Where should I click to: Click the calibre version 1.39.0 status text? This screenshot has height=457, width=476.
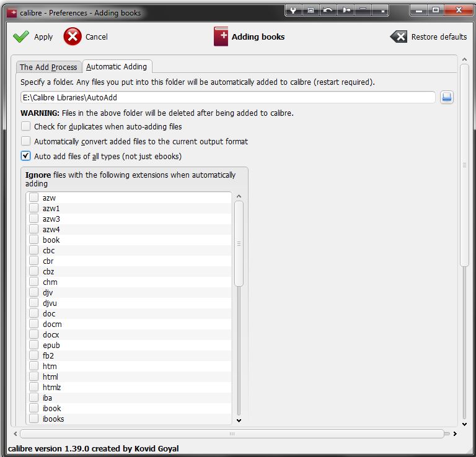[x=93, y=448]
